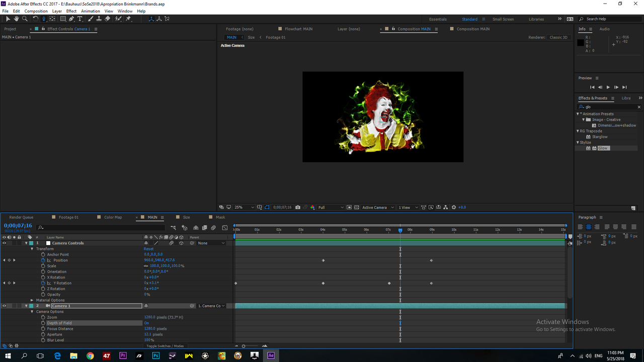Open Premiere Pro from the taskbar
Image resolution: width=644 pixels, height=362 pixels.
coord(123,355)
